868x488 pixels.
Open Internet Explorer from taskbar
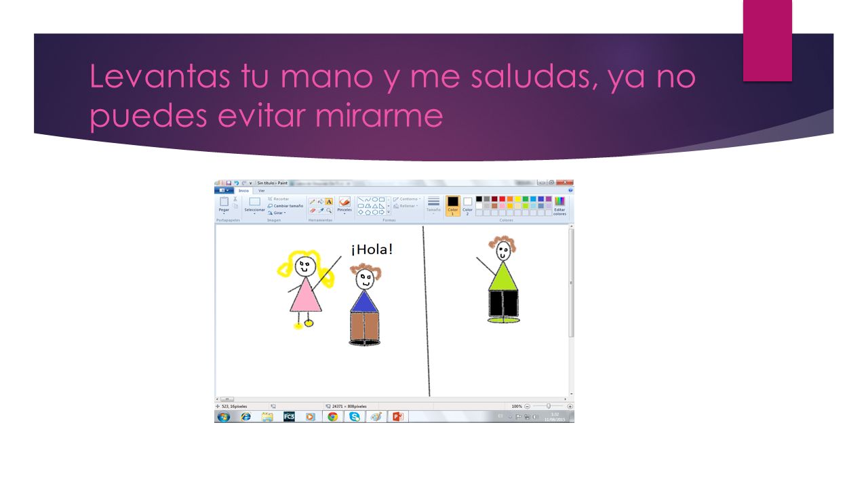(x=245, y=416)
